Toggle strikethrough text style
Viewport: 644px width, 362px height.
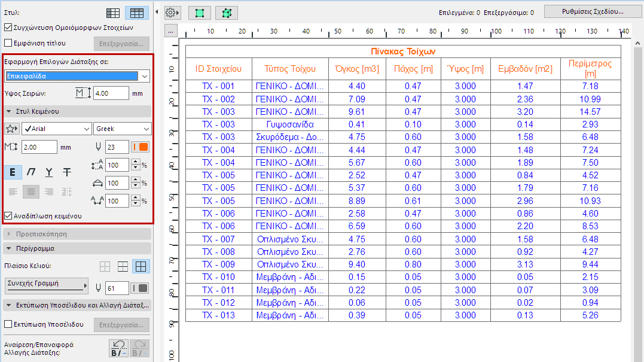67,172
